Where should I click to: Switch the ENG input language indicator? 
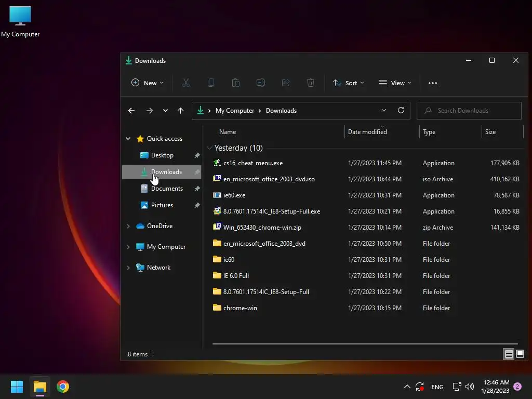pos(437,387)
